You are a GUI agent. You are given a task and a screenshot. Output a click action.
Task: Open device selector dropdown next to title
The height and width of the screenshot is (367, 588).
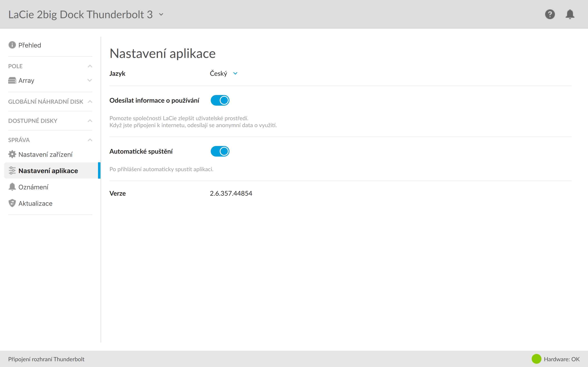coord(161,14)
